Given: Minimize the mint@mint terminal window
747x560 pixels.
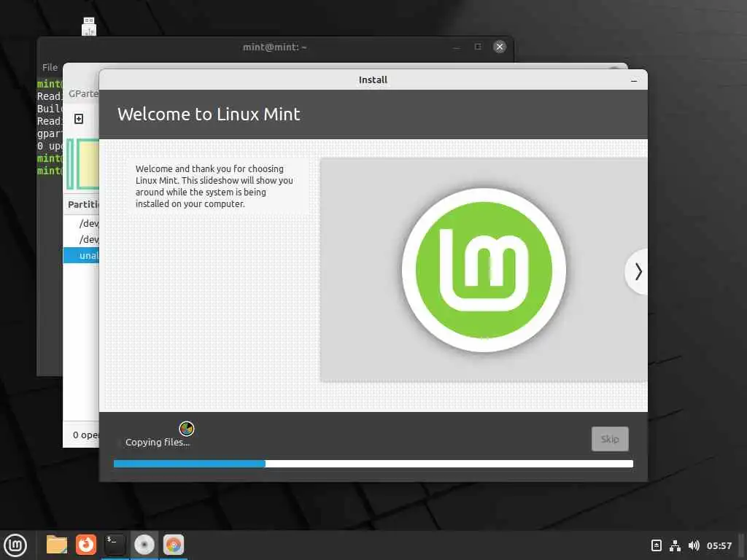Looking at the screenshot, I should tap(457, 47).
